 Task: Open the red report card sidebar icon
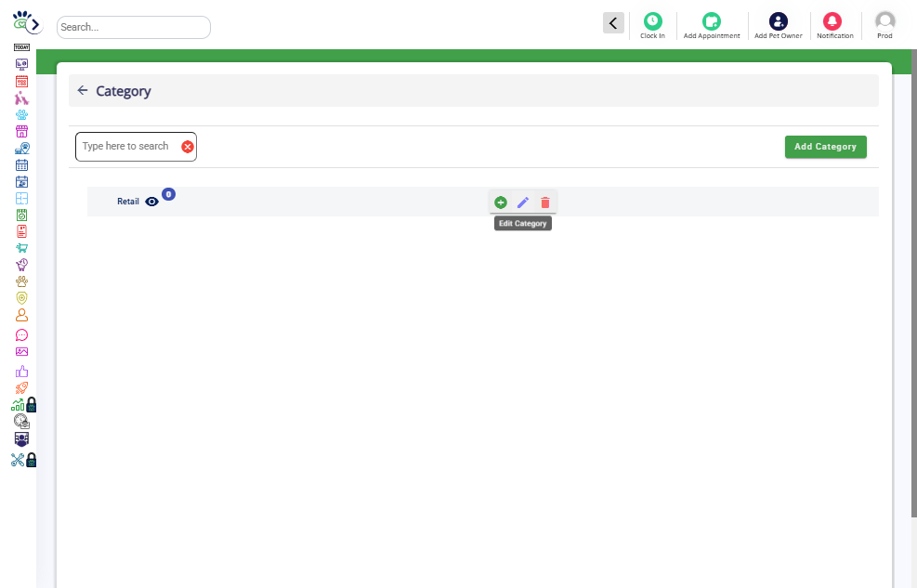(x=21, y=231)
